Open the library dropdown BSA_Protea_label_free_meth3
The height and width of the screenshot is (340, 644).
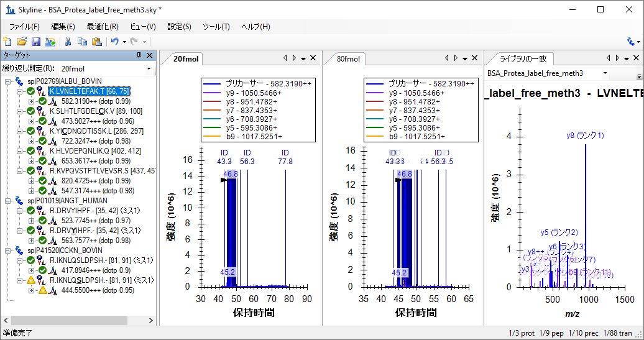point(548,73)
